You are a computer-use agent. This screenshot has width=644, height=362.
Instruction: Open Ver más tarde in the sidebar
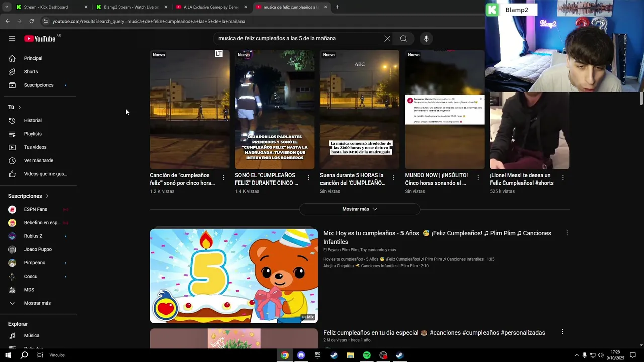click(39, 161)
